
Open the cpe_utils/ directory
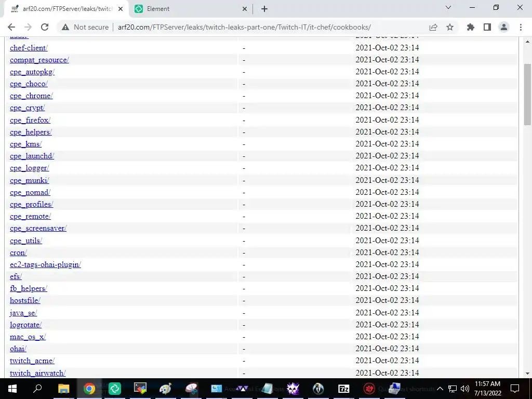[26, 241]
